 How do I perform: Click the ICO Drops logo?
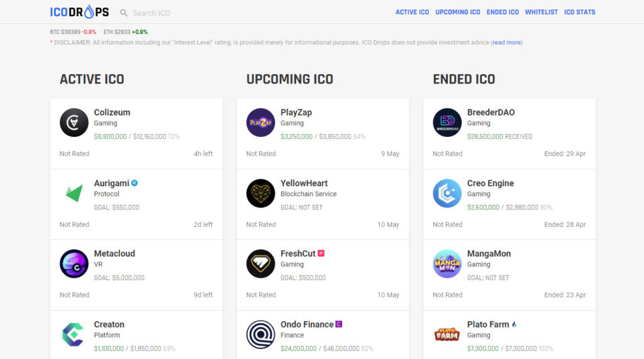79,12
